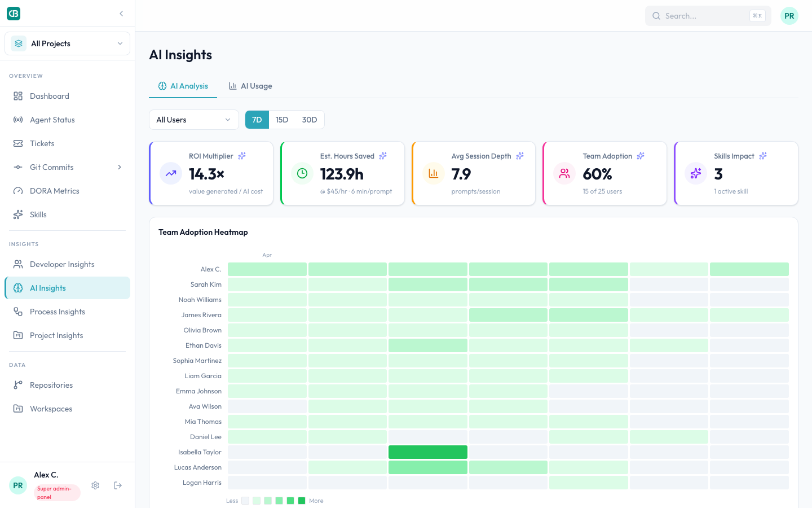The image size is (812, 508).
Task: Click the AI Insights brain icon in sidebar
Action: tap(18, 288)
